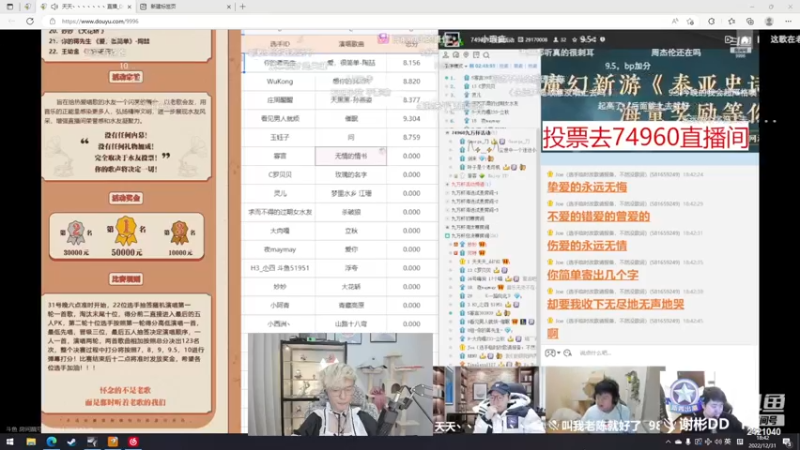This screenshot has height=450, width=800.
Task: Click the score 8.820 cell
Action: (x=411, y=82)
